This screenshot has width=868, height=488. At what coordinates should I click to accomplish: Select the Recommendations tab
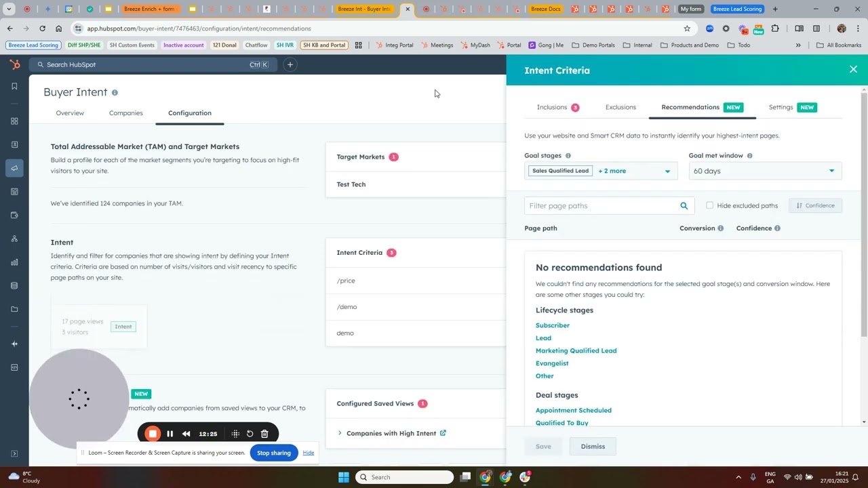(702, 107)
